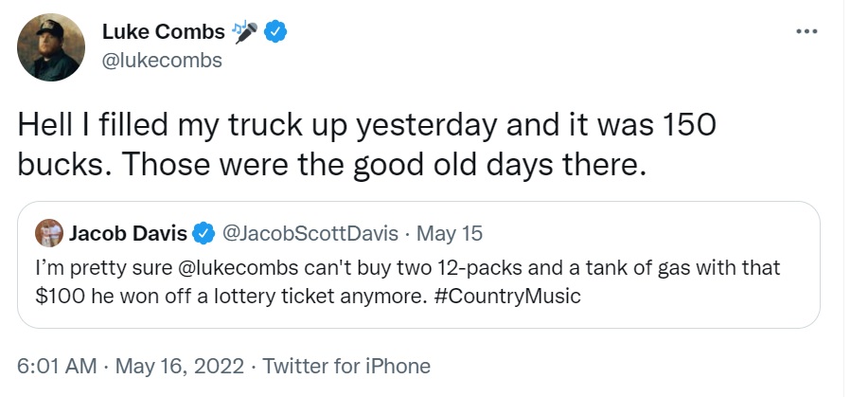Open the three-dot more options menu
Image resolution: width=868 pixels, height=397 pixels.
click(x=806, y=31)
